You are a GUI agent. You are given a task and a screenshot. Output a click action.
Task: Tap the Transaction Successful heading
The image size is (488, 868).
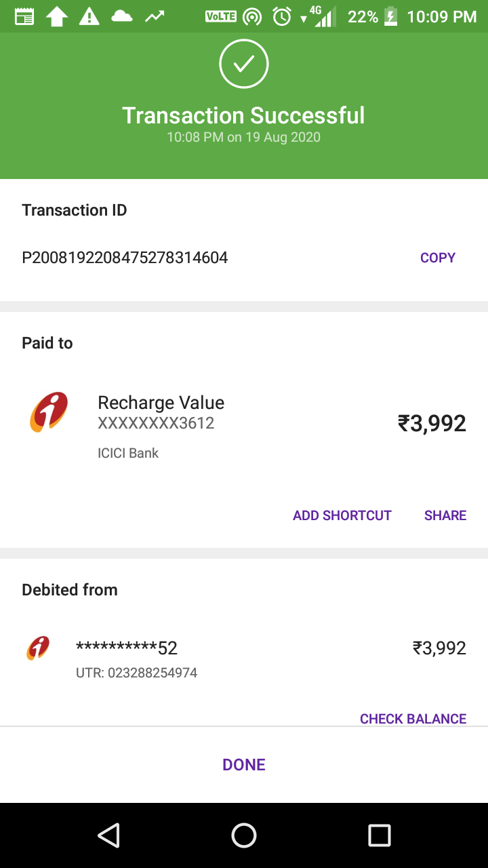pyautogui.click(x=243, y=115)
